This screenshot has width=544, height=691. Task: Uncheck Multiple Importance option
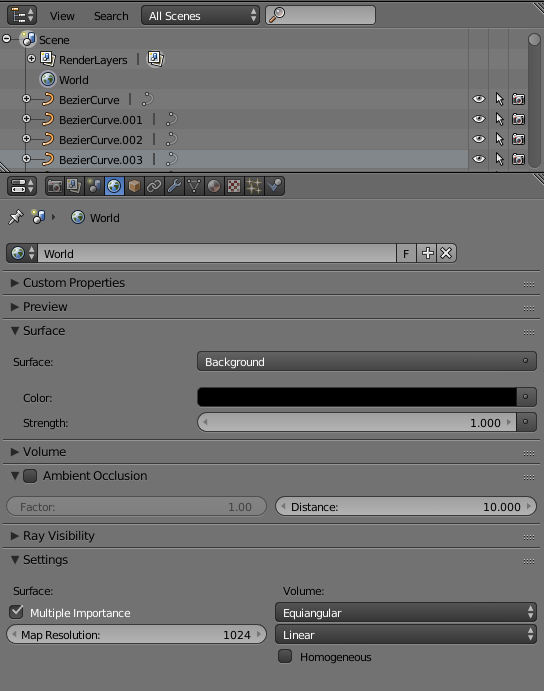(x=16, y=612)
